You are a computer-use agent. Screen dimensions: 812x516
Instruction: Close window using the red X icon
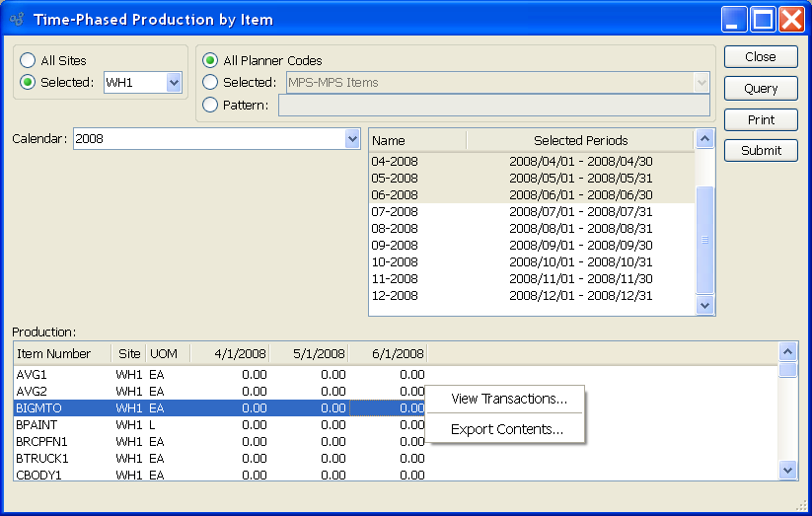coord(791,19)
